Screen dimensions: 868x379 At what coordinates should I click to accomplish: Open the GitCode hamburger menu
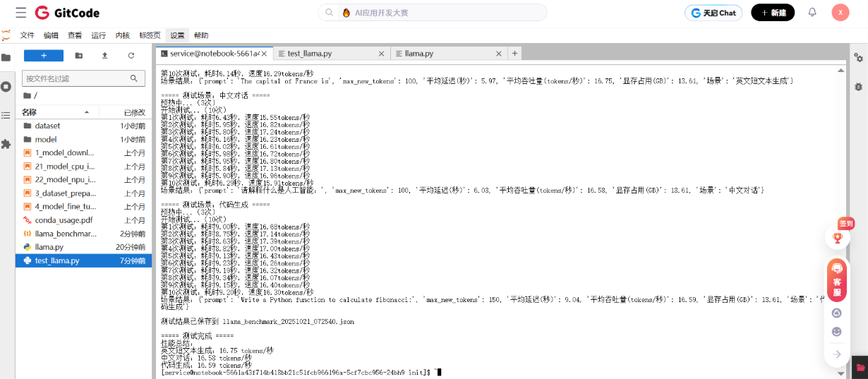pyautogui.click(x=20, y=13)
